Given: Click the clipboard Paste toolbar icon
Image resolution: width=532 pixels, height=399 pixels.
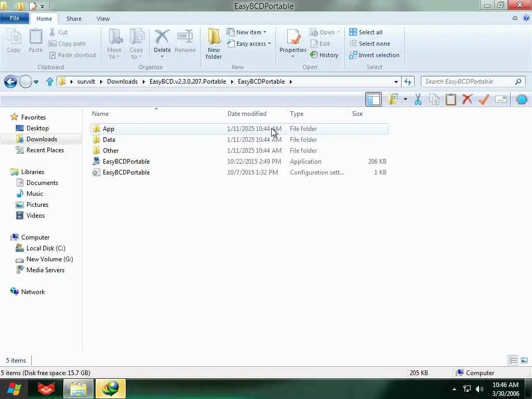Looking at the screenshot, I should pos(451,99).
